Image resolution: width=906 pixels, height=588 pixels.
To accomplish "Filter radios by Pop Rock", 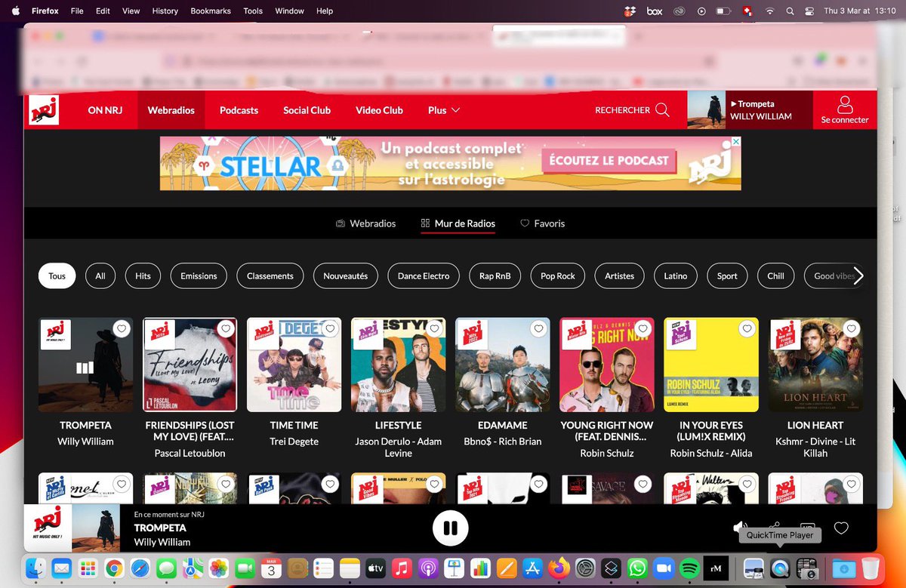I will 558,276.
